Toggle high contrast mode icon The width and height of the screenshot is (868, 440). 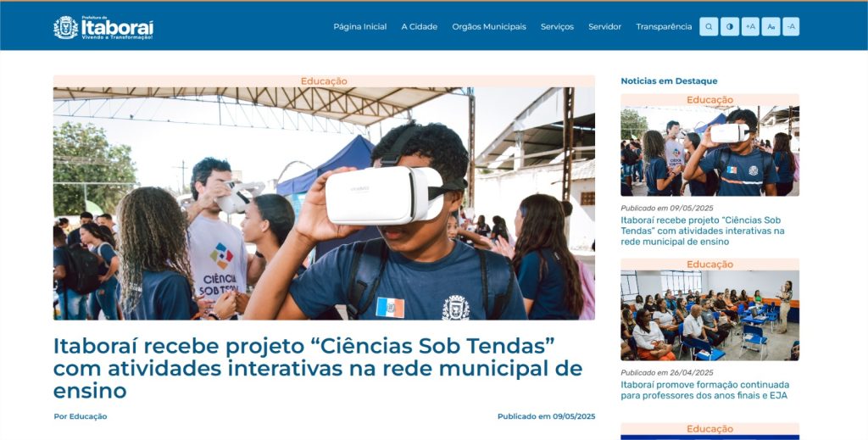730,26
